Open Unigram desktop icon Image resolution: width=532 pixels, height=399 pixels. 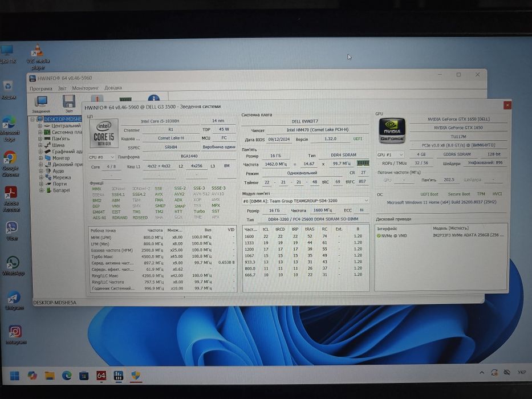click(14, 300)
